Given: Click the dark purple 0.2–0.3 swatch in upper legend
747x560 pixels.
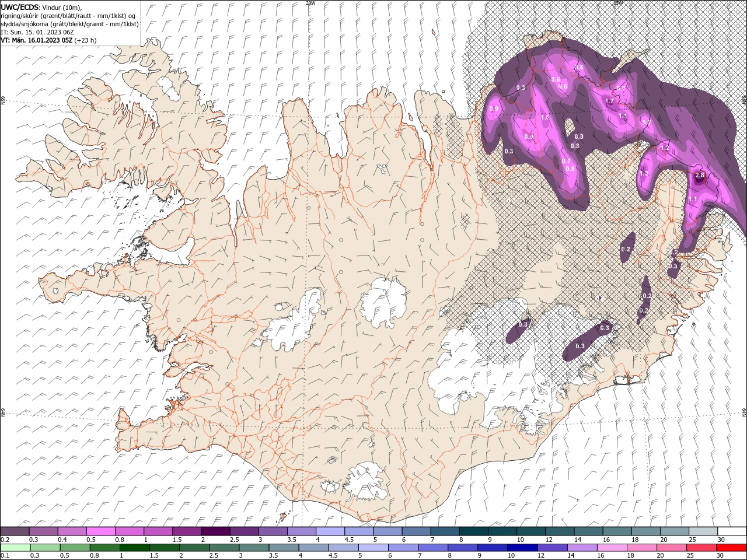Looking at the screenshot, I should [x=15, y=531].
